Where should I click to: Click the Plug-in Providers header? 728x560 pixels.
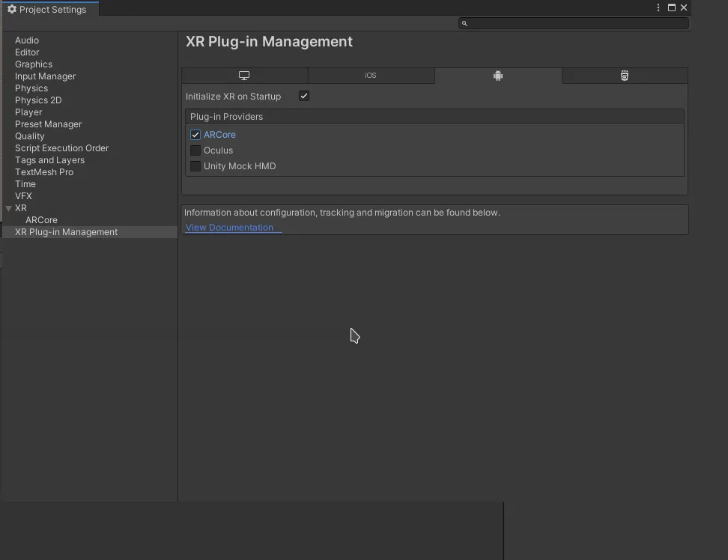point(434,117)
